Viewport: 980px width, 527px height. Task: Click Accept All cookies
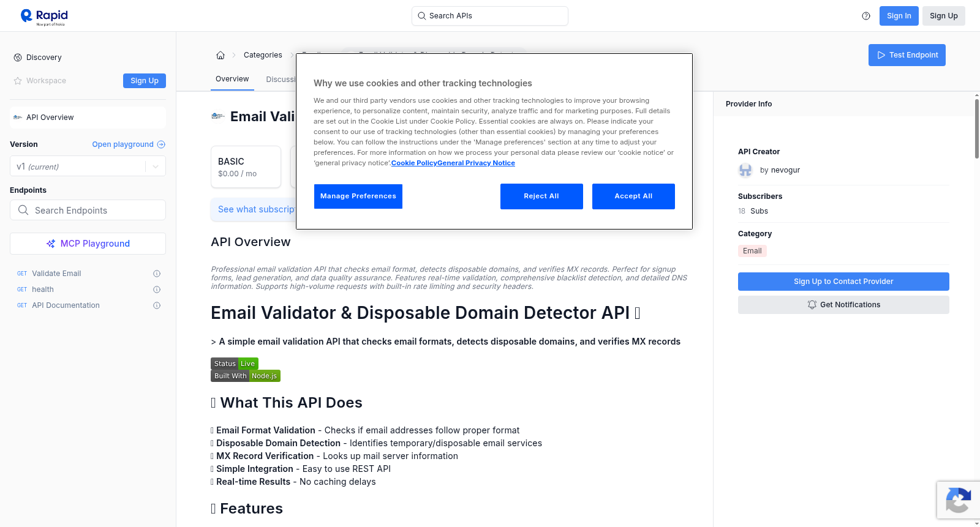click(633, 196)
